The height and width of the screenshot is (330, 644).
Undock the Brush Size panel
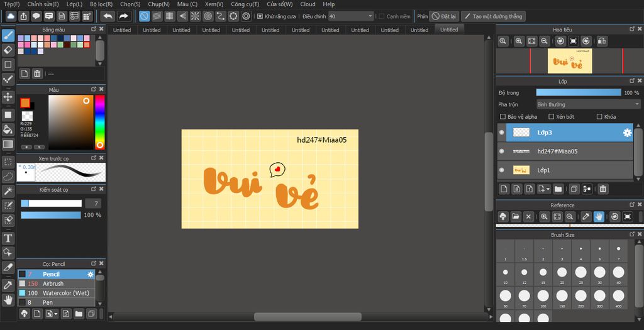[x=631, y=234]
